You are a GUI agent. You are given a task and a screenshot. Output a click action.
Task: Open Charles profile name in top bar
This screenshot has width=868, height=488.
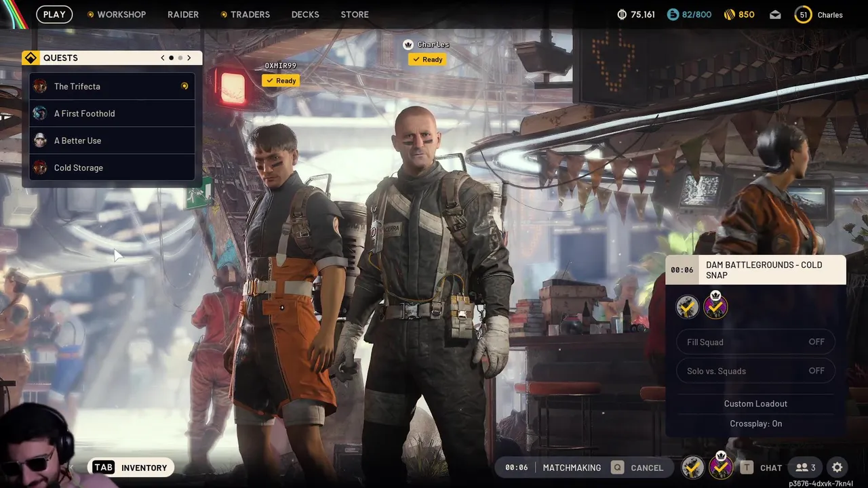tap(830, 15)
